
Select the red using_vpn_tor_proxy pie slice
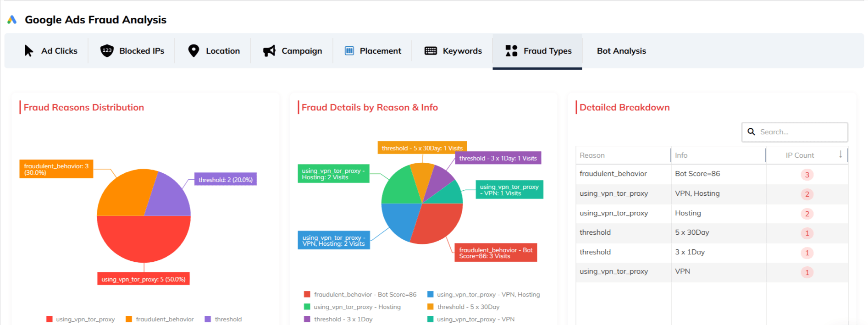(x=144, y=241)
